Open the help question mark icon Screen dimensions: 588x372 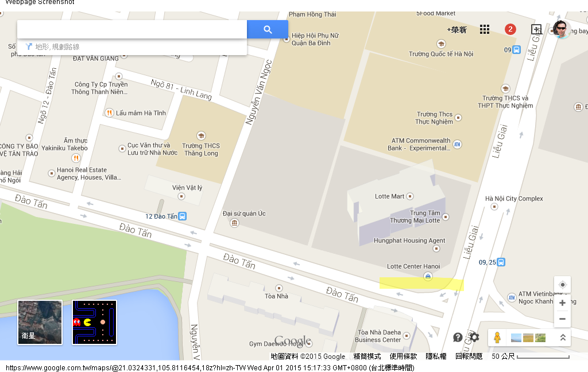[x=458, y=337]
